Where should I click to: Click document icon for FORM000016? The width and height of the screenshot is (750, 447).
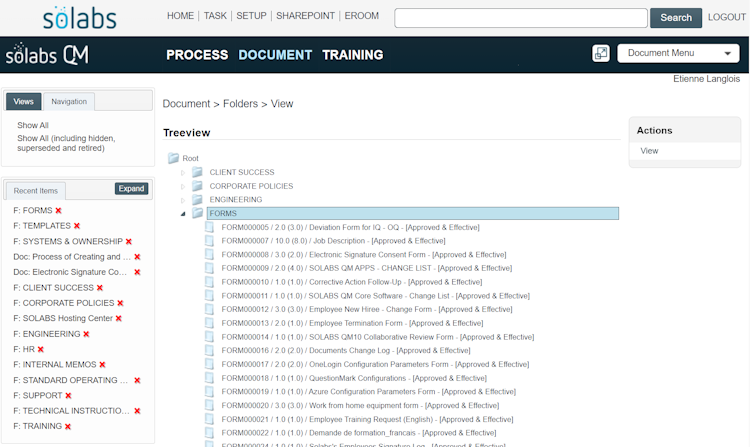tap(210, 350)
